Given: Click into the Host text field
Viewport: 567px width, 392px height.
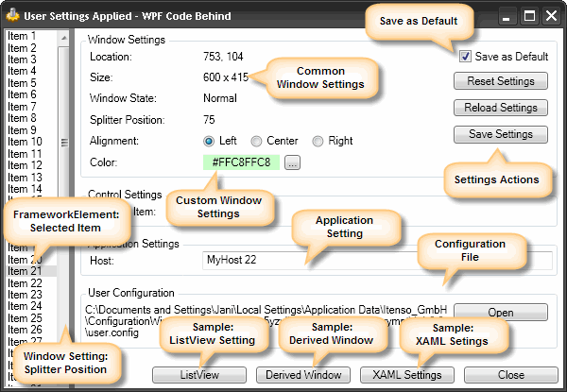Looking at the screenshot, I should (x=377, y=260).
